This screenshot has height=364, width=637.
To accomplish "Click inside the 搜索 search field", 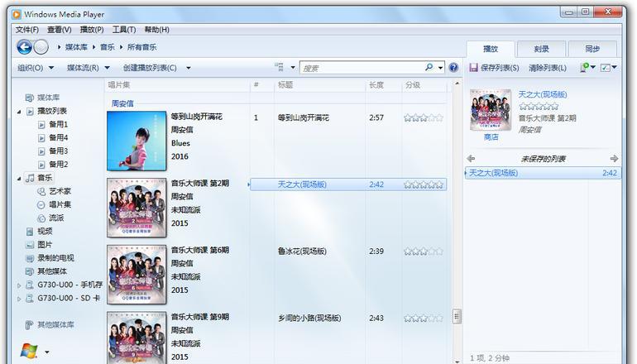I will [x=362, y=68].
